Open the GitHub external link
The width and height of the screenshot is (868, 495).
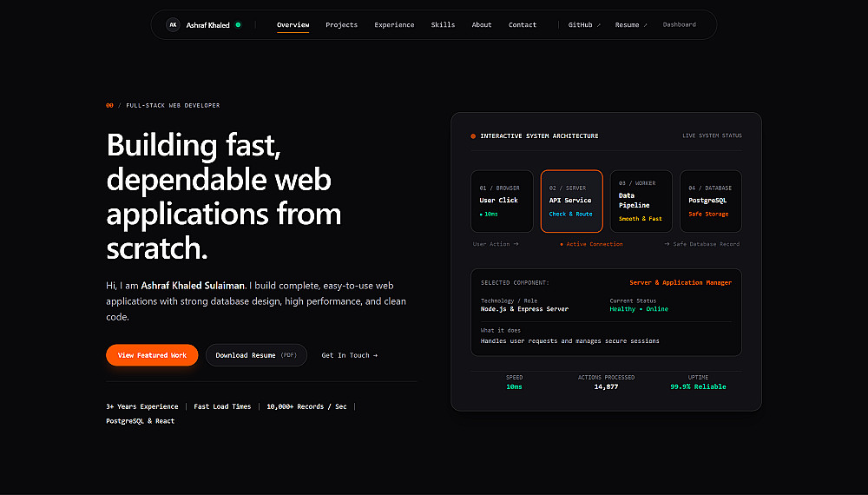click(584, 25)
